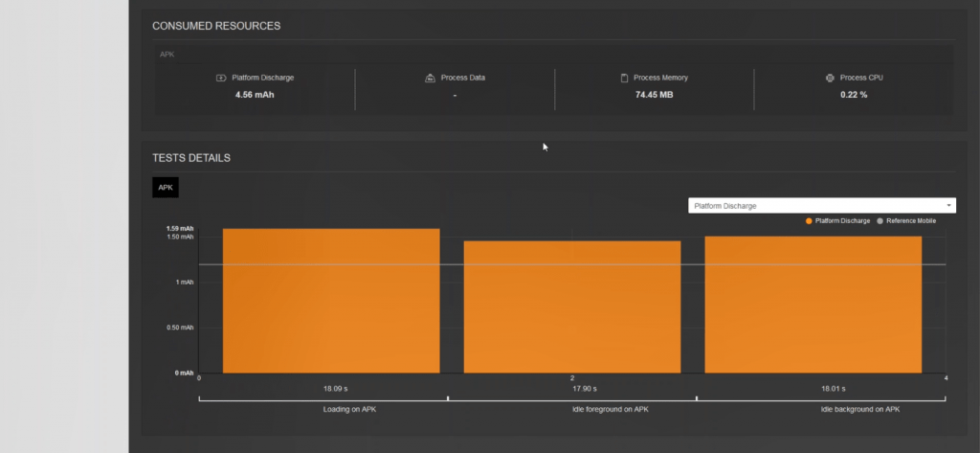Click the Tests Details section heading
980x453 pixels.
[x=190, y=158]
